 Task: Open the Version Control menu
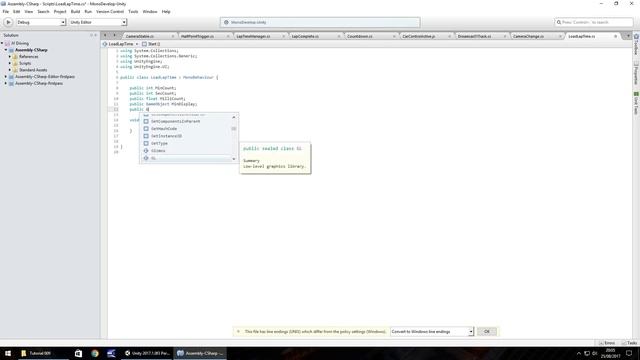pyautogui.click(x=110, y=11)
